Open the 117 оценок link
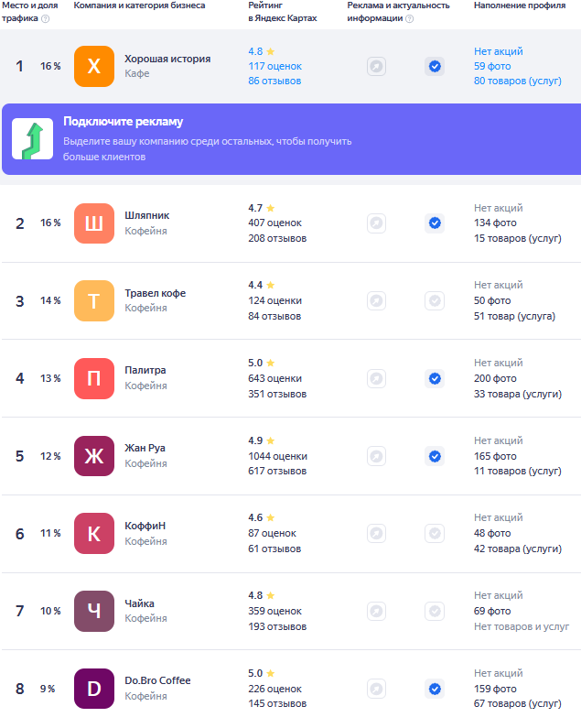581x728 pixels. click(x=274, y=66)
